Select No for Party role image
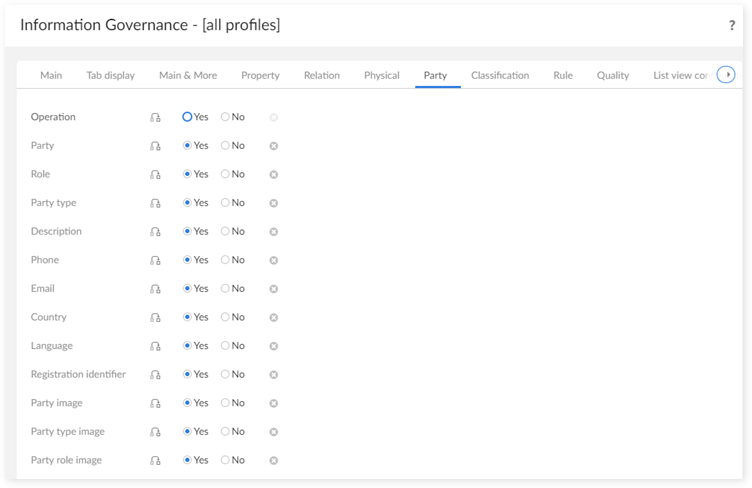 pos(225,460)
